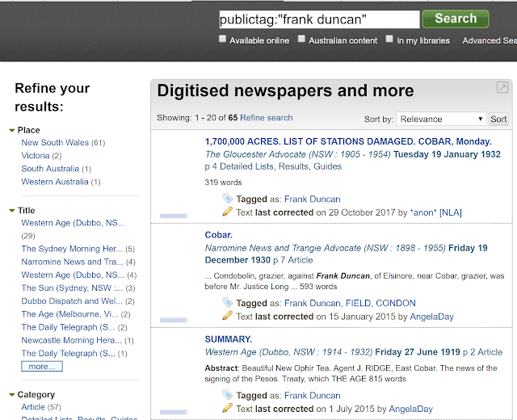This screenshot has width=517, height=420.
Task: Collapse the Category facet triangle
Action: tap(12, 395)
